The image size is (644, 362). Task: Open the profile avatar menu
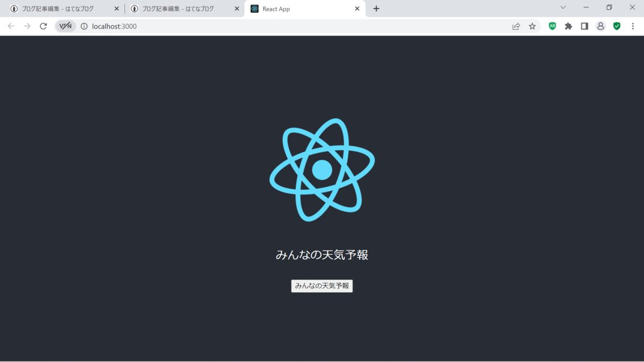coord(601,26)
